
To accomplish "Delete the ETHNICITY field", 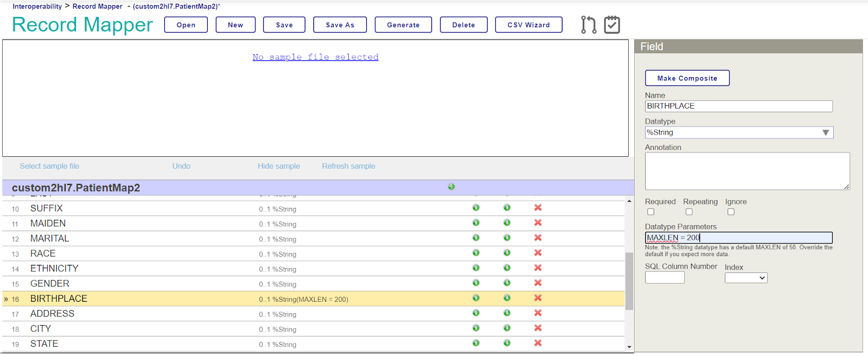I will pos(538,268).
